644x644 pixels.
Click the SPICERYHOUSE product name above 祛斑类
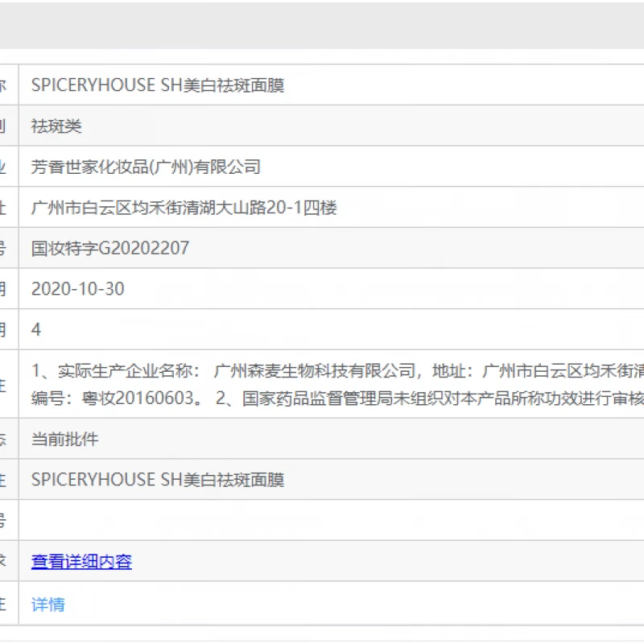[x=158, y=85]
